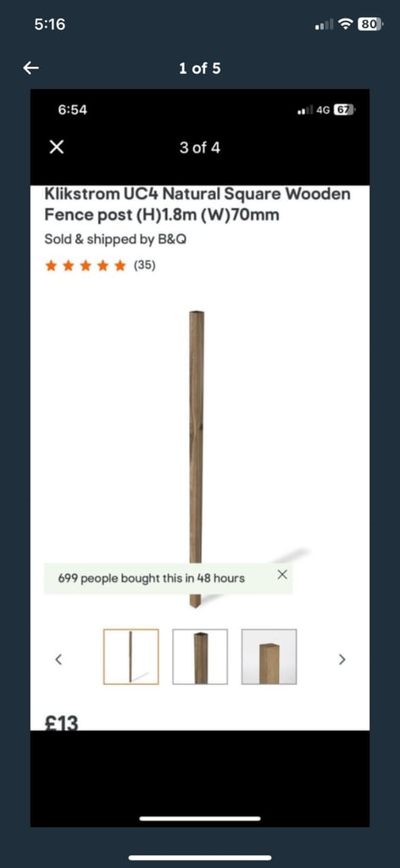Tap the Klikstrom UC4 fence post title
The image size is (400, 868).
tap(197, 204)
